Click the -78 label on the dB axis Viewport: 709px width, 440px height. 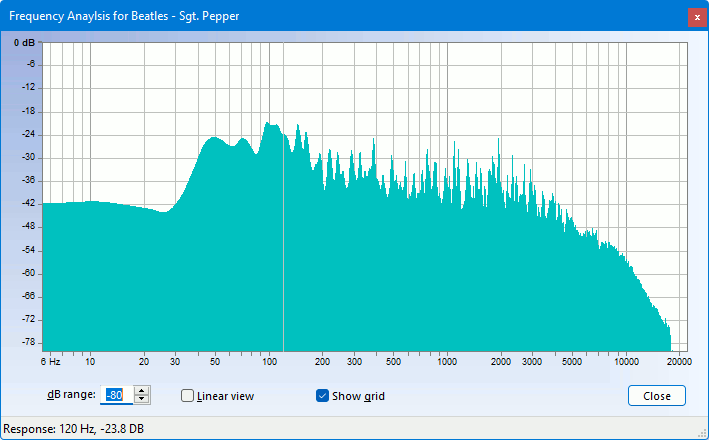point(29,342)
